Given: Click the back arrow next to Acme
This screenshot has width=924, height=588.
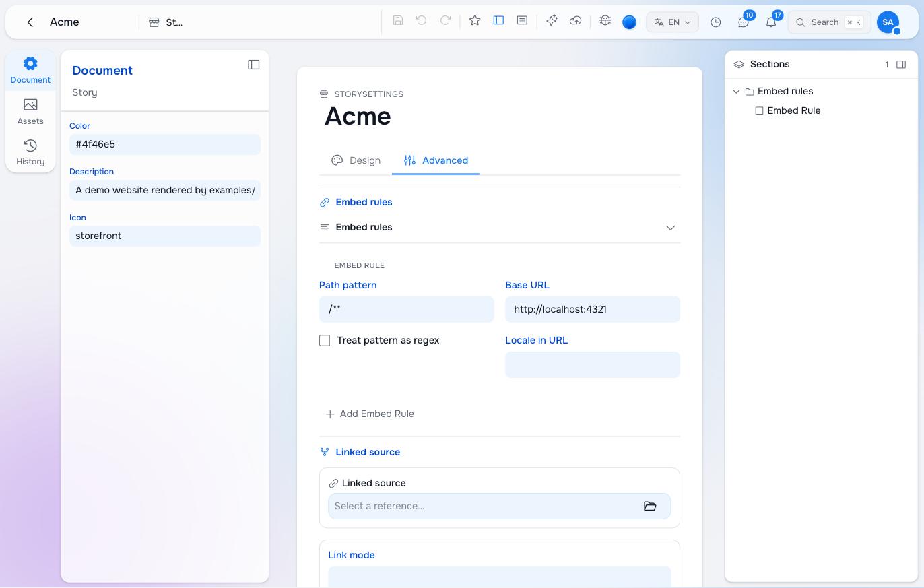Looking at the screenshot, I should pos(30,22).
